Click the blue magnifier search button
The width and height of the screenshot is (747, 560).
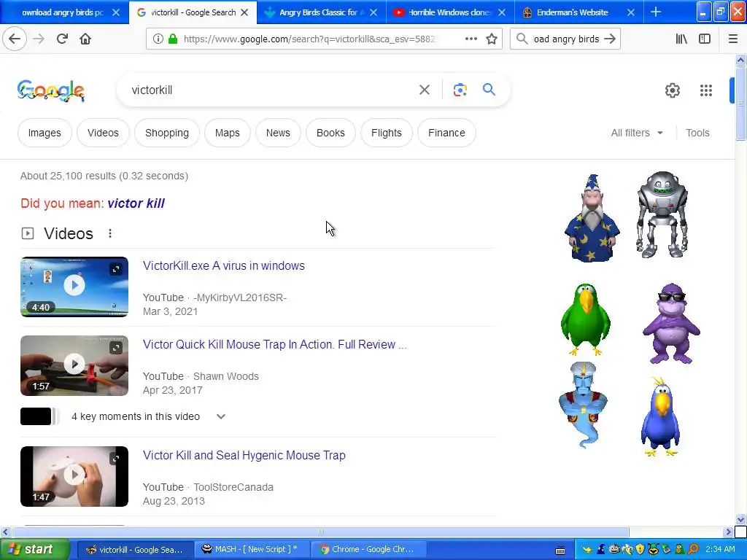tap(489, 90)
